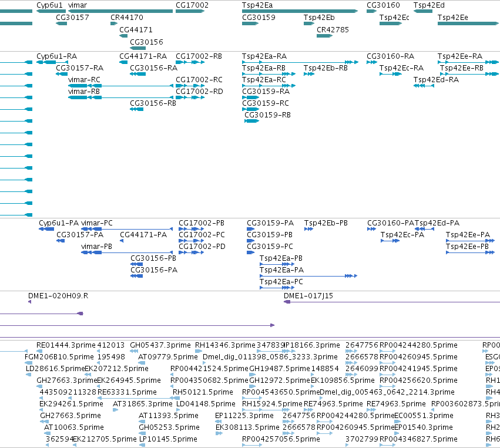
Task: Select the vimar-PB protein label
Action: (x=96, y=246)
